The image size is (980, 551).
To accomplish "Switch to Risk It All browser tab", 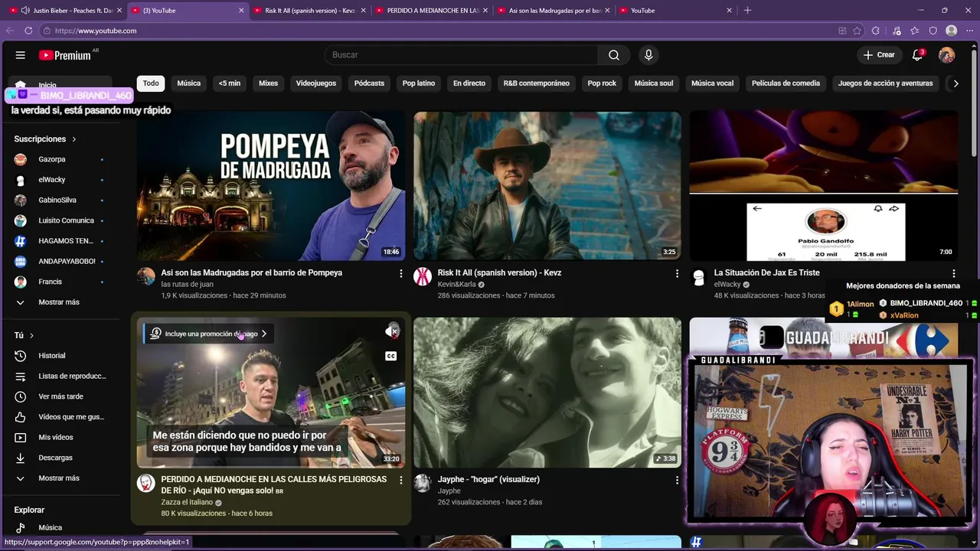I will coord(310,11).
